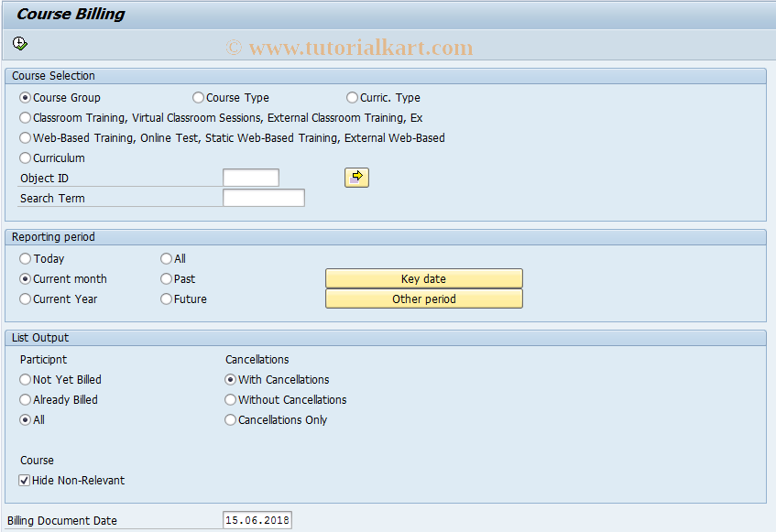
Task: Click the Cancellations label
Action: pos(257,360)
